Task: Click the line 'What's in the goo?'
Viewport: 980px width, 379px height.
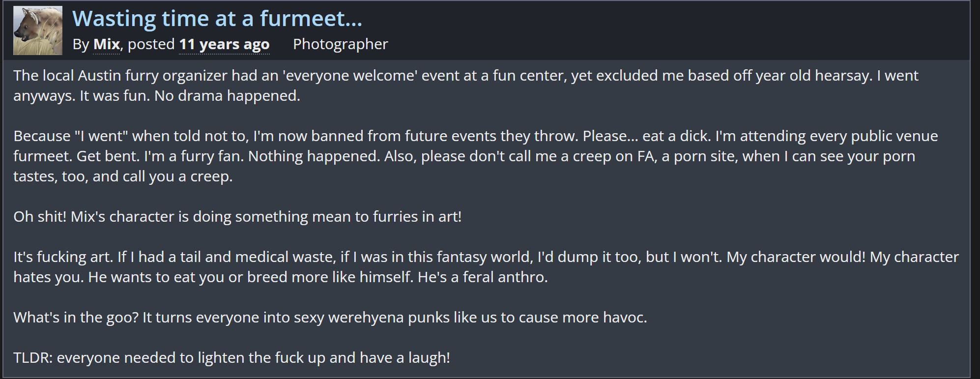Action: point(330,317)
